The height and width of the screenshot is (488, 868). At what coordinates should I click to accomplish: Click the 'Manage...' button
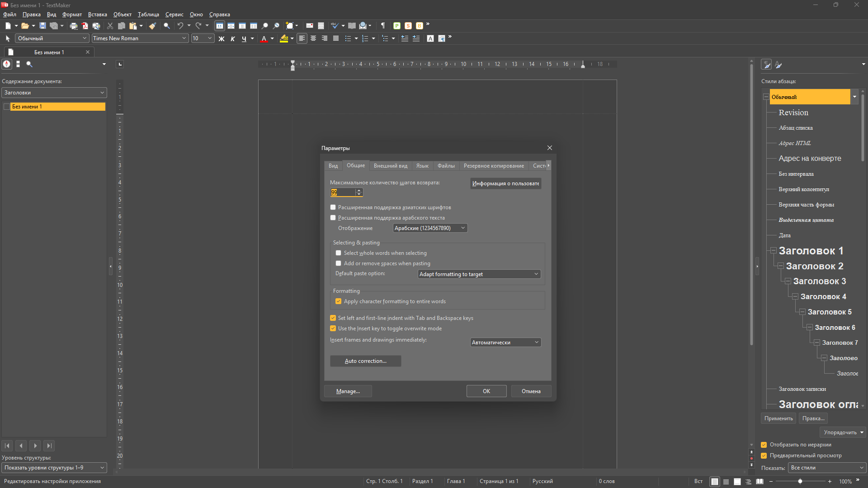348,391
